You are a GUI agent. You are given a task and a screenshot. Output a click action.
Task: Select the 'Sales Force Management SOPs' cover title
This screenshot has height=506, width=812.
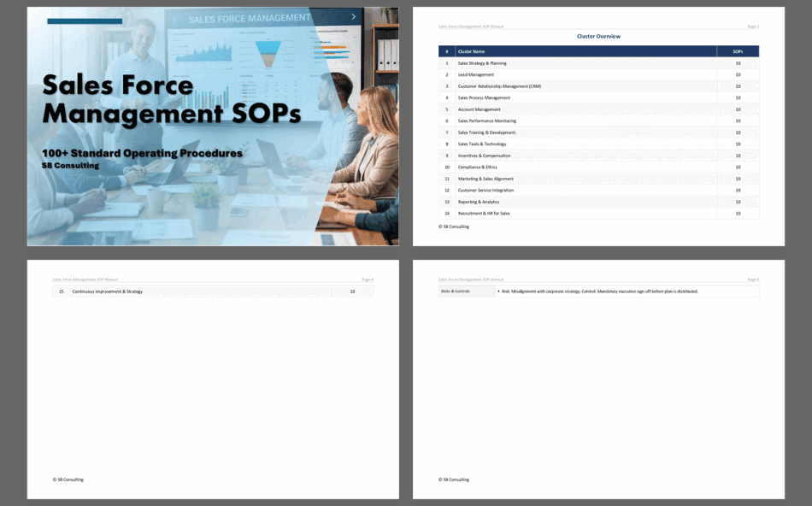[171, 99]
